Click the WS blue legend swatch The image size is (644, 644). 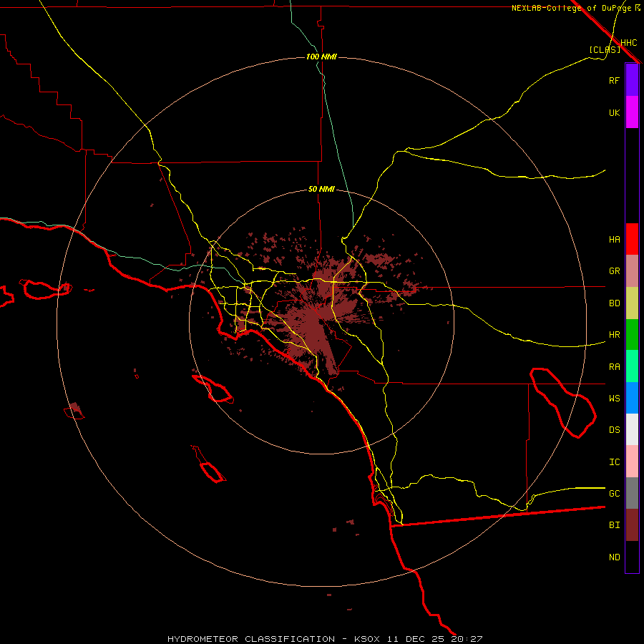tap(632, 398)
